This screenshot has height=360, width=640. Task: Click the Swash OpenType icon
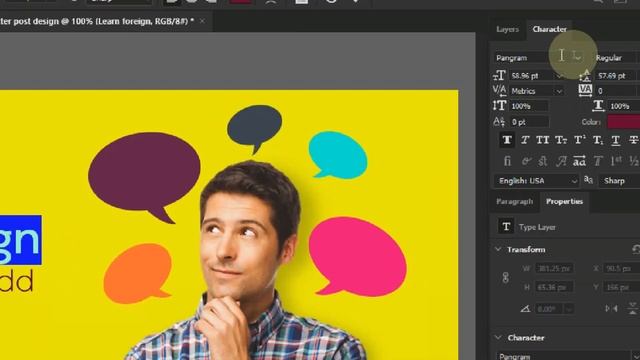(x=562, y=161)
